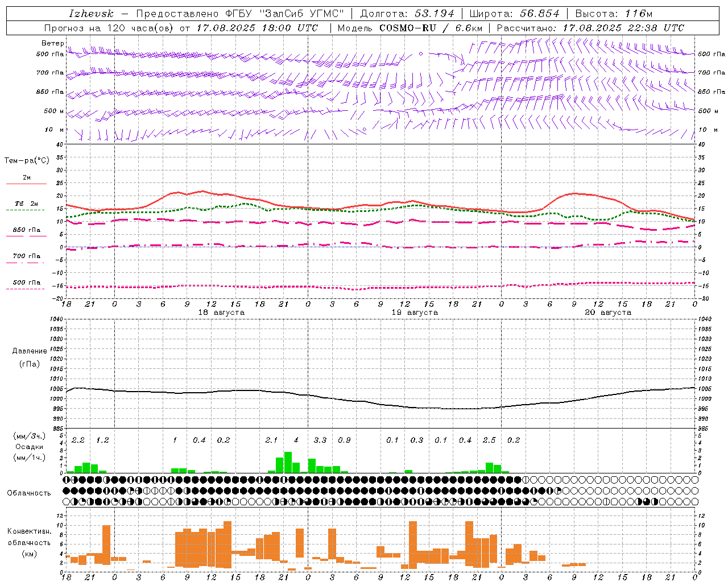Click the '850 гПа' entry in temperature legend
This screenshot has width=728, height=582.
[26, 230]
